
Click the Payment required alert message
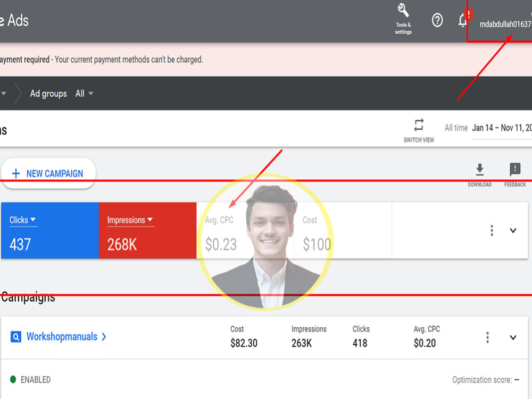pyautogui.click(x=102, y=60)
